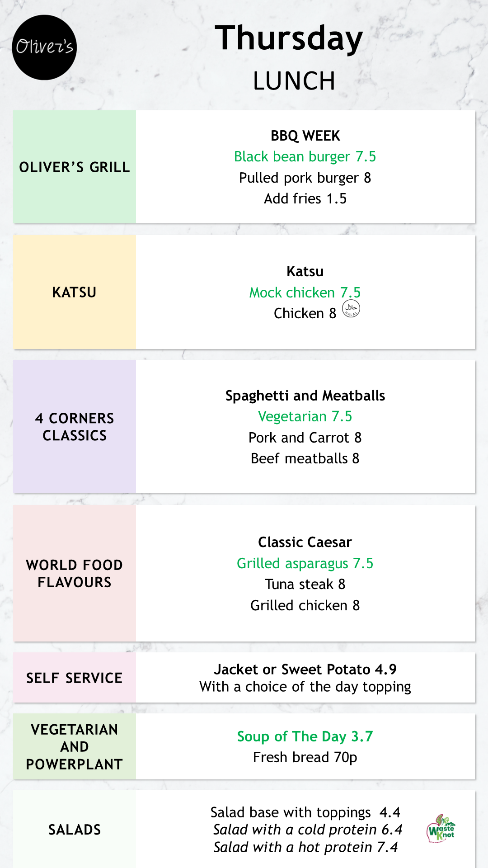This screenshot has width=488, height=868.
Task: Select Jacket or Sweet Potato 4.9
Action: click(x=305, y=669)
